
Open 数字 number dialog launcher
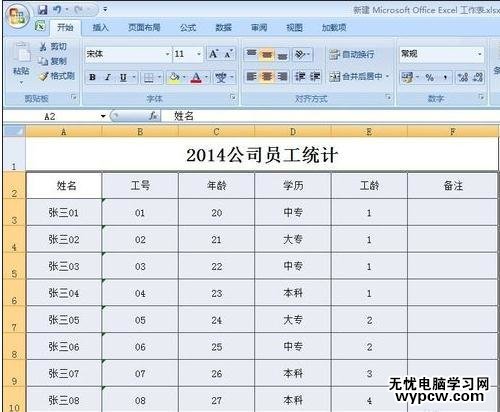point(481,97)
